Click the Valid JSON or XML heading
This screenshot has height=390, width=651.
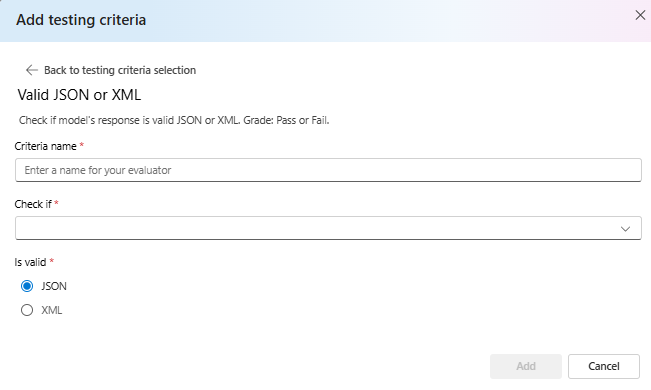pos(79,95)
